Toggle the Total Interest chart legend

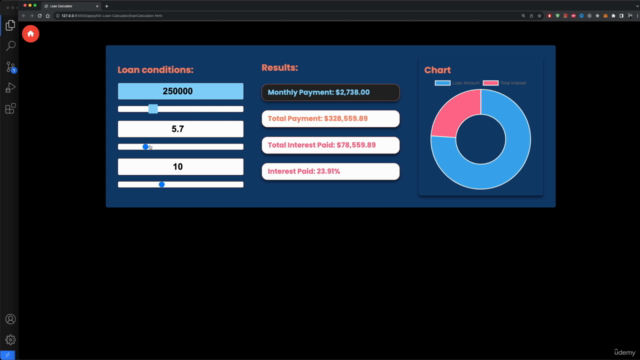click(504, 83)
